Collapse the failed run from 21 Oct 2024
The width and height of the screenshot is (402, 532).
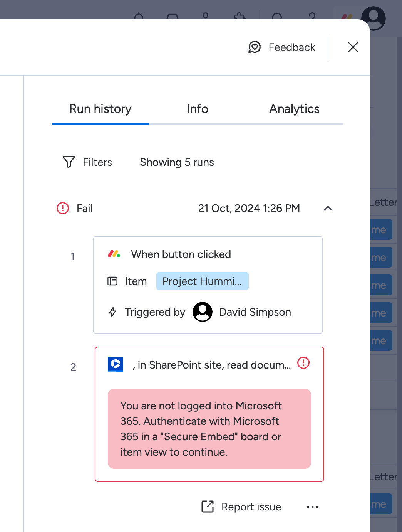click(328, 208)
